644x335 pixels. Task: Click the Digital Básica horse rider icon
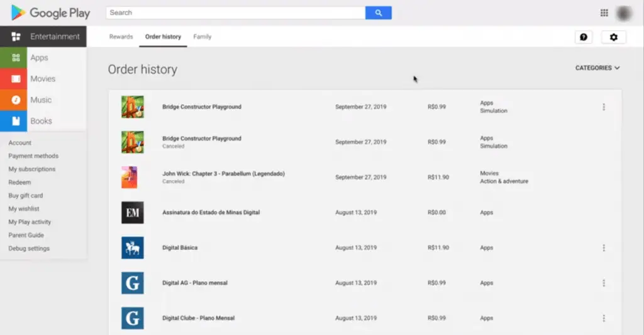132,248
